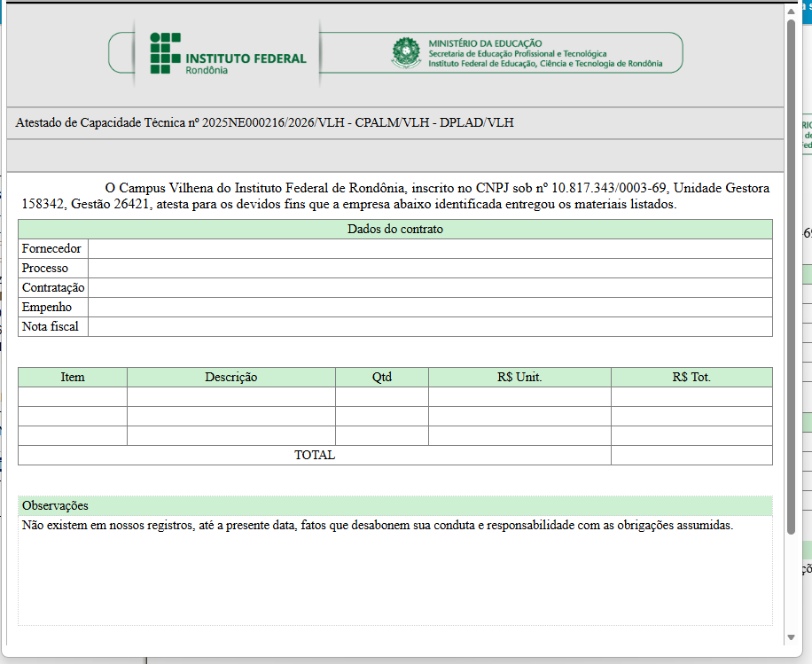The height and width of the screenshot is (664, 812).
Task: Select the Processo value cell
Action: tap(430, 269)
